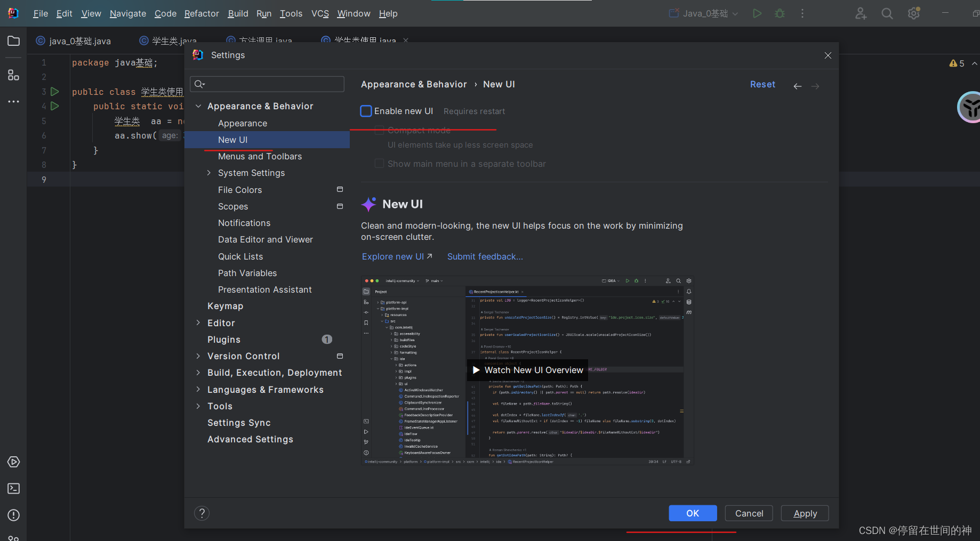This screenshot has height=541, width=980.
Task: Run the Java_0基础 configuration
Action: coord(757,13)
